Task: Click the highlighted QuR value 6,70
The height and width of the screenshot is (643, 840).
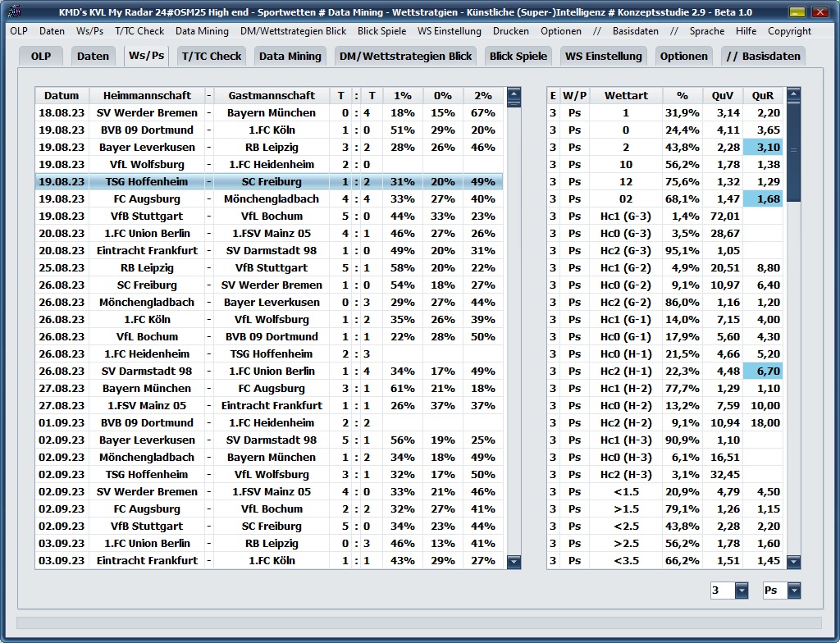Action: [x=762, y=372]
